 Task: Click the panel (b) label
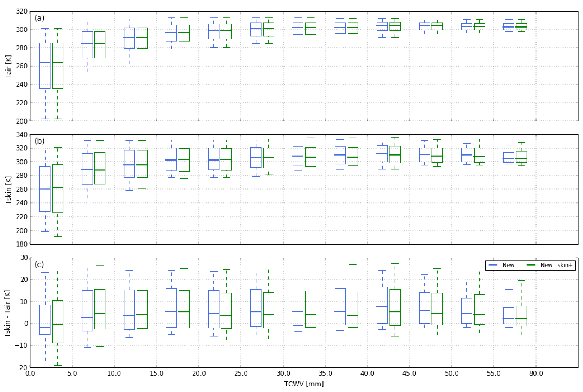39,141
